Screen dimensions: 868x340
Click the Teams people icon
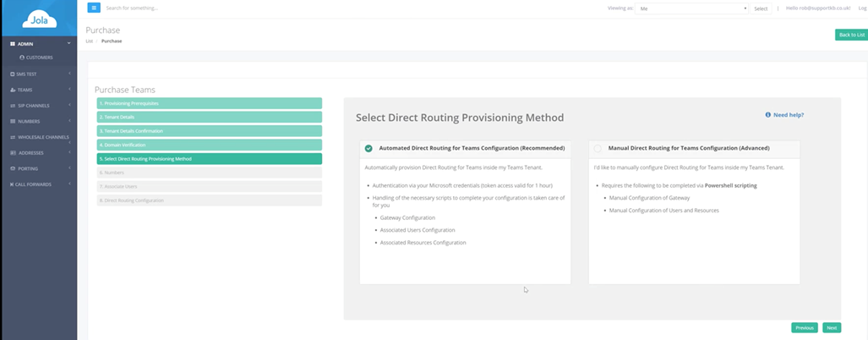tap(12, 90)
